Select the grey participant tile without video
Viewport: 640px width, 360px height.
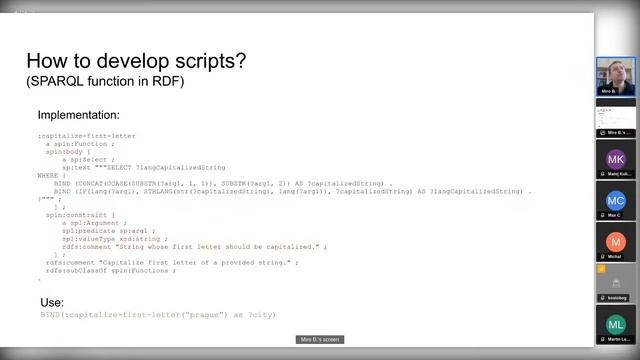pos(616,283)
